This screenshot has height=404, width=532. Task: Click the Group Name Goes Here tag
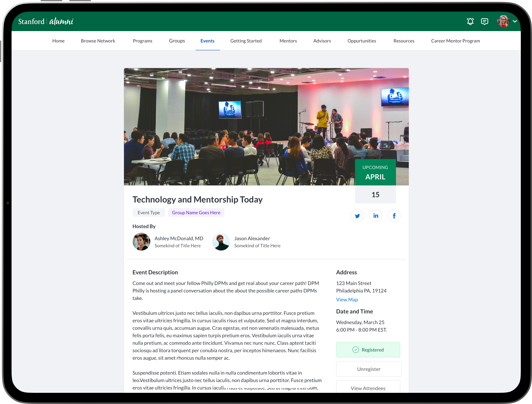coord(196,213)
